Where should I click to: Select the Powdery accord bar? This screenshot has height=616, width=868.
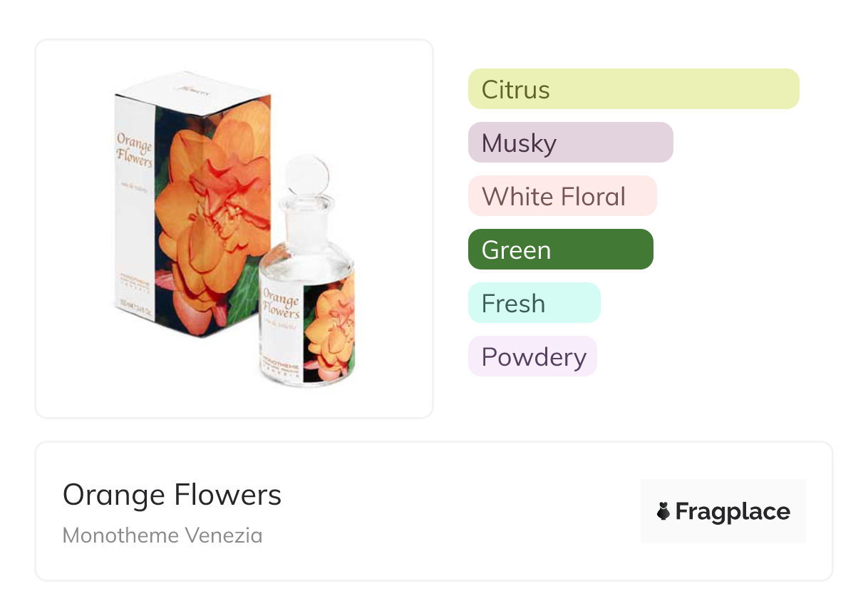pos(532,356)
